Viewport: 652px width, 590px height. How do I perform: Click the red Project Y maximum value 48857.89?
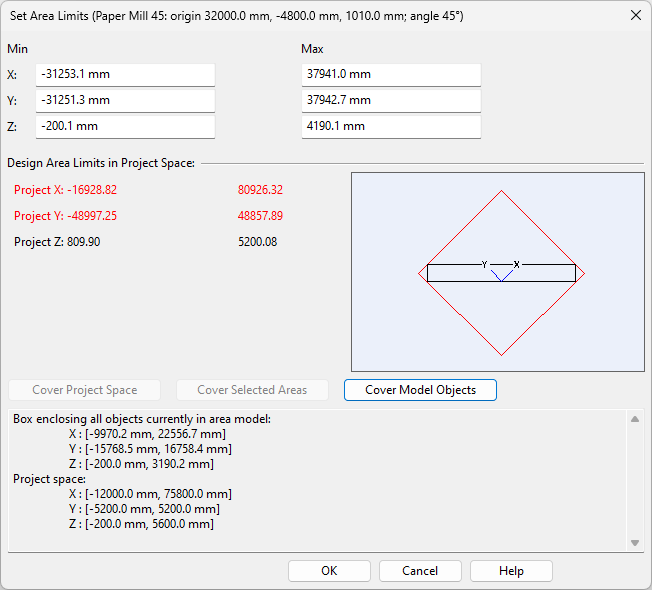pos(260,216)
